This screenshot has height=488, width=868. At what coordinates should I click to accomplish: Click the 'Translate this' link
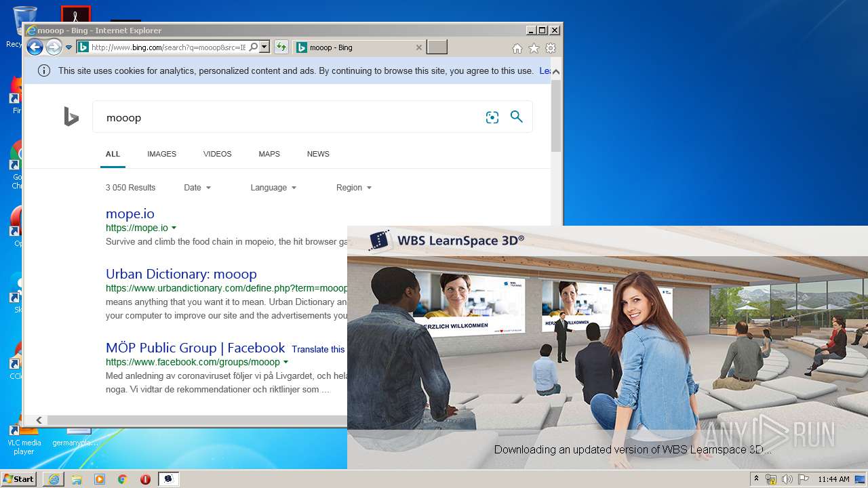(x=318, y=349)
